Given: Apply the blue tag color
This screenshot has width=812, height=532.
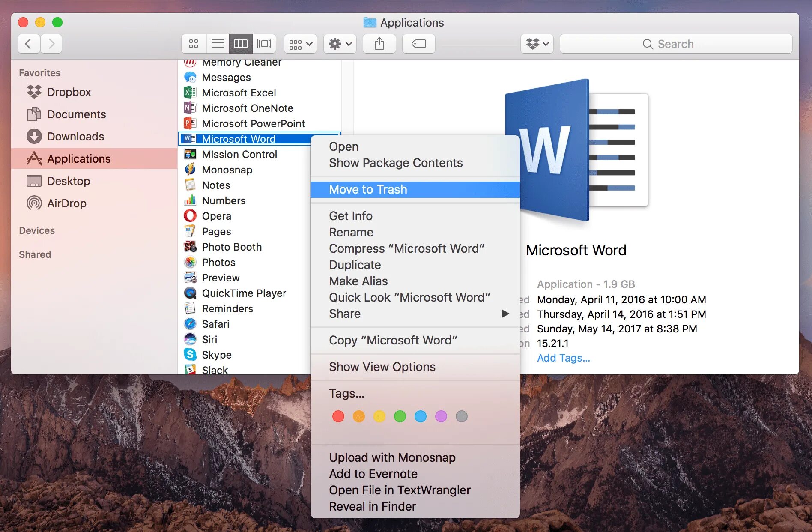Looking at the screenshot, I should point(421,416).
